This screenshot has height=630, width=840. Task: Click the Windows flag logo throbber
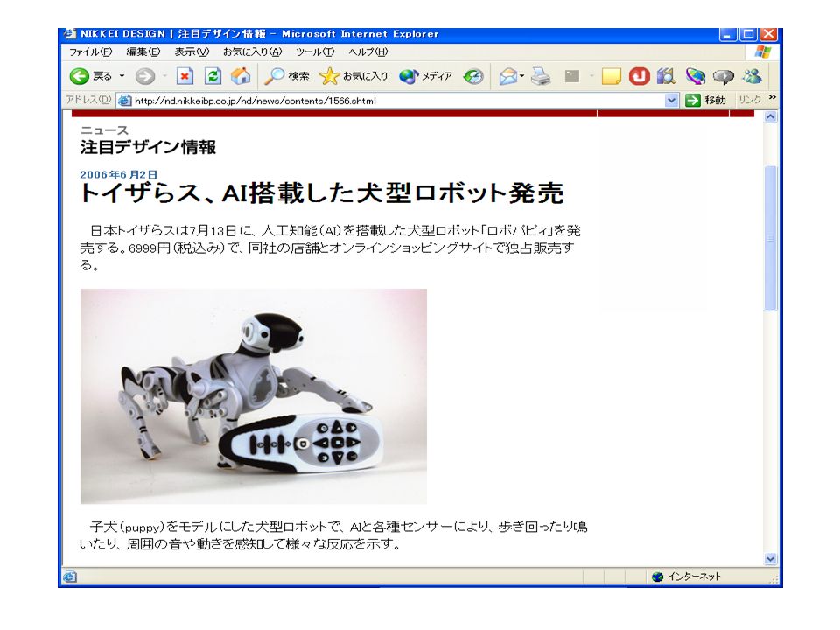click(x=762, y=52)
